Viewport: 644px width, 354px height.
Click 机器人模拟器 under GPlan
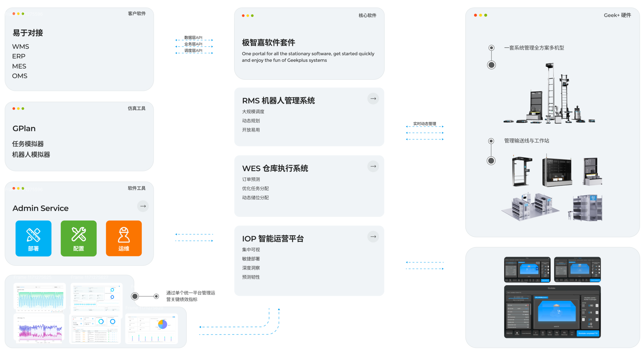click(31, 154)
